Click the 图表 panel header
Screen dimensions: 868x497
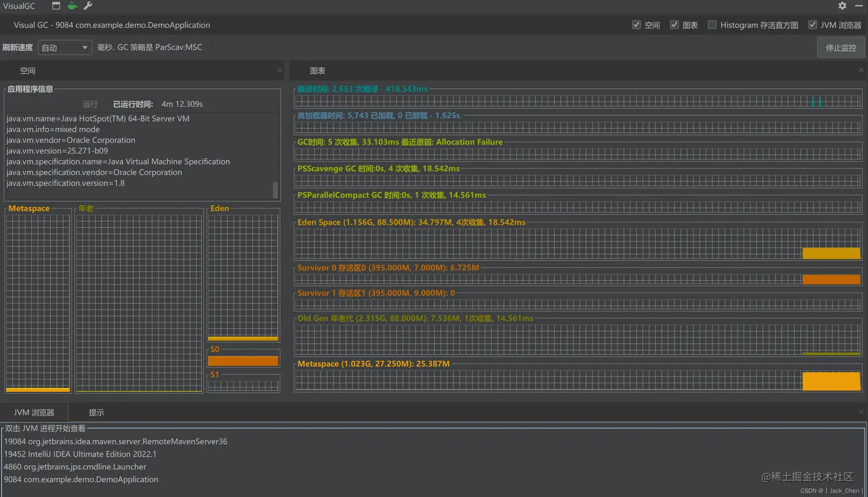[x=317, y=71]
